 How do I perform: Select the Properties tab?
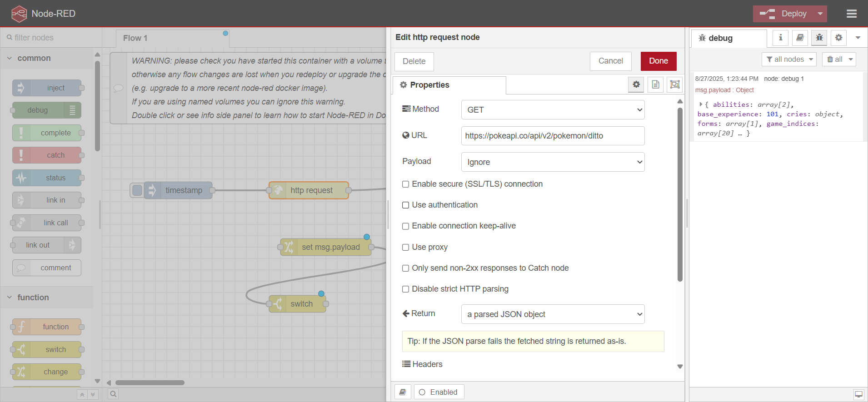pyautogui.click(x=449, y=85)
